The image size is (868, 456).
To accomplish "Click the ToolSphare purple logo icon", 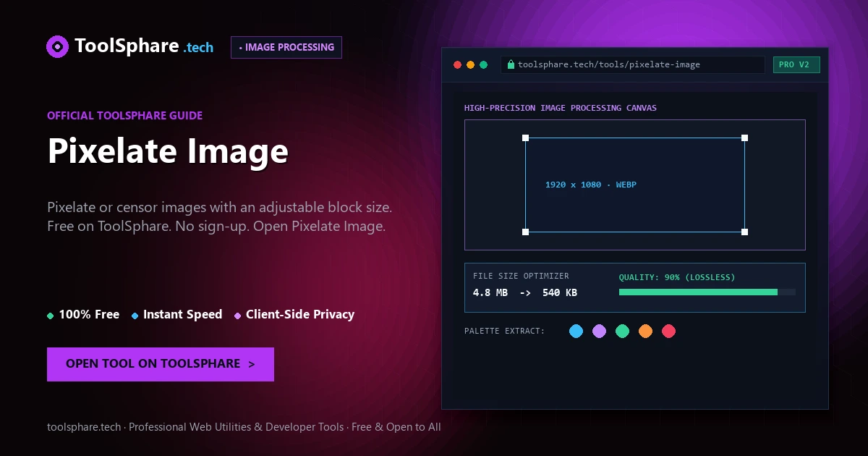I will click(x=57, y=47).
